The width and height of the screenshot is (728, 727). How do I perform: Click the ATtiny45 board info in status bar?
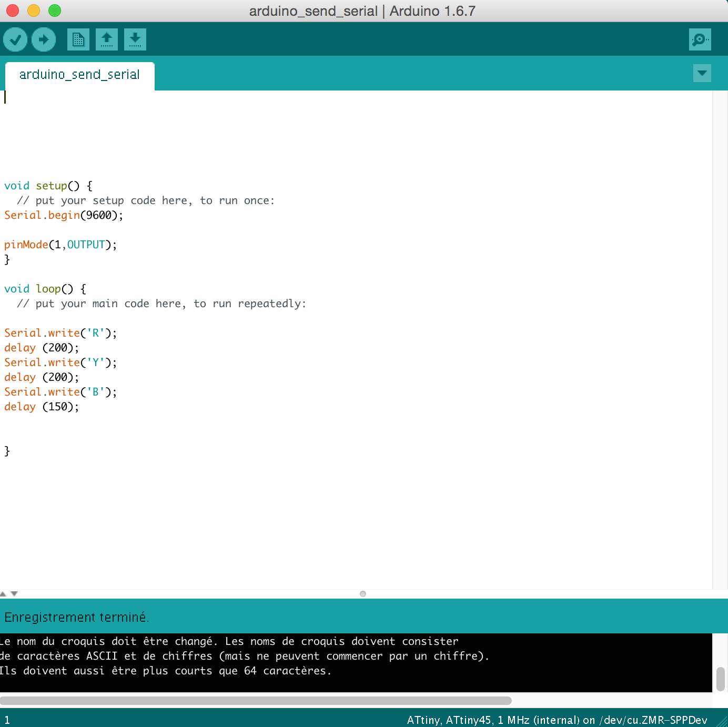(x=557, y=720)
